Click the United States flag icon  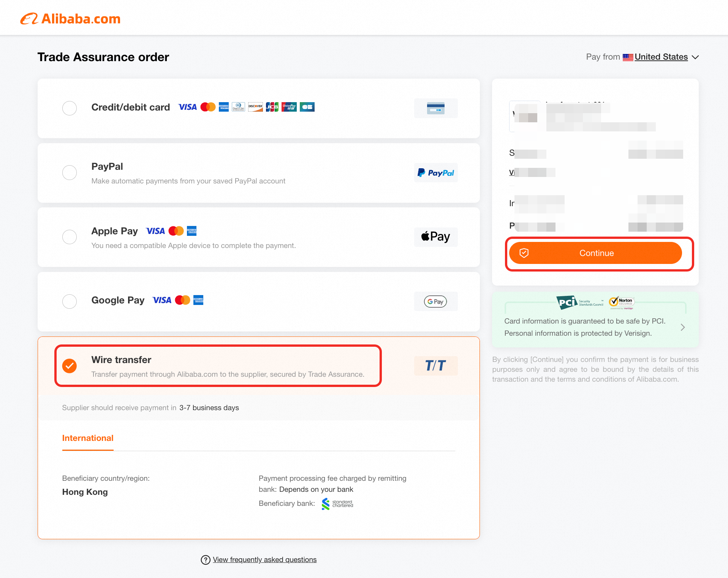point(628,57)
